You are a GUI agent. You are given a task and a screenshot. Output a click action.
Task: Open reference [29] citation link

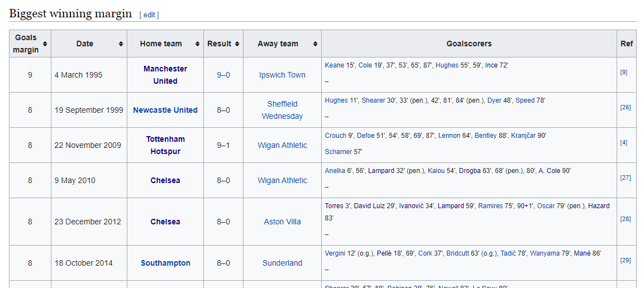click(x=625, y=260)
